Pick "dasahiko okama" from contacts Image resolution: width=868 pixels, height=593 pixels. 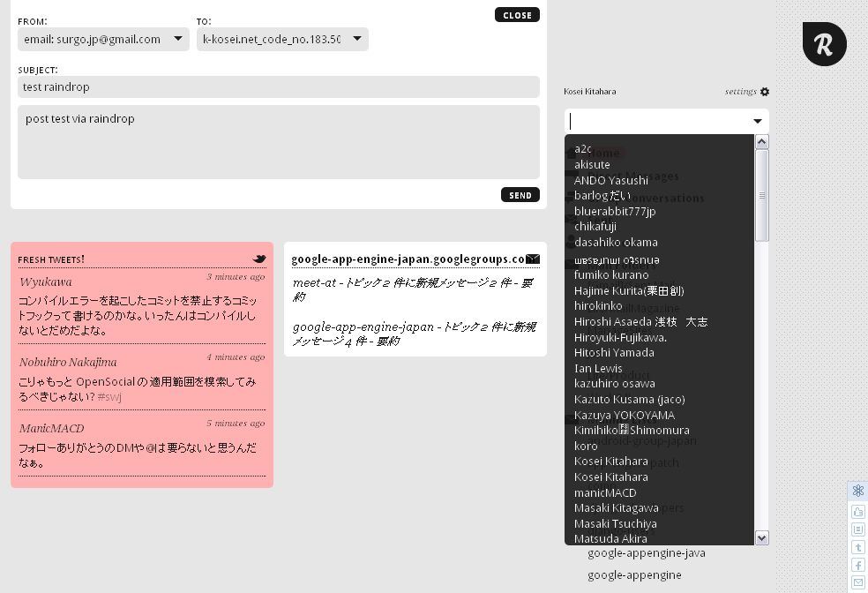tap(616, 242)
